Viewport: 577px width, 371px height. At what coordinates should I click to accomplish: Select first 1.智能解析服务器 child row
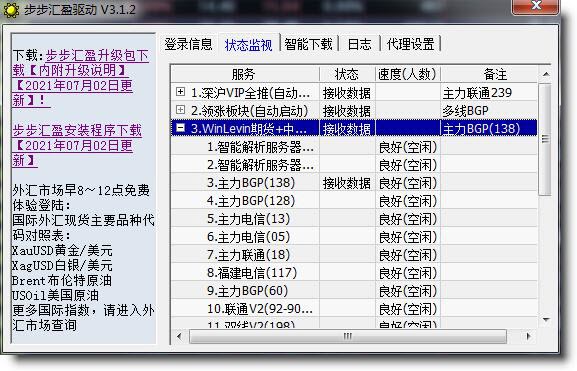354,147
